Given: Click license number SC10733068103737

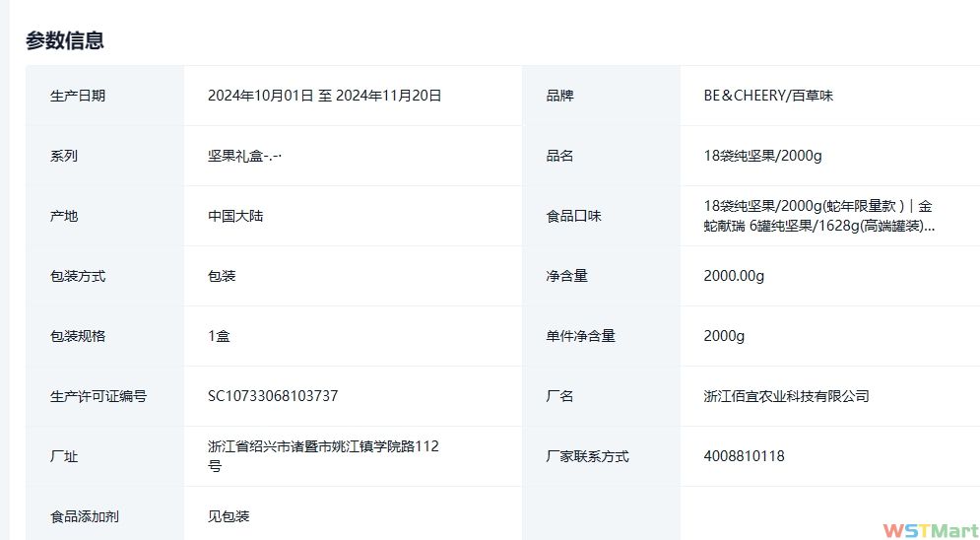Looking at the screenshot, I should [273, 396].
